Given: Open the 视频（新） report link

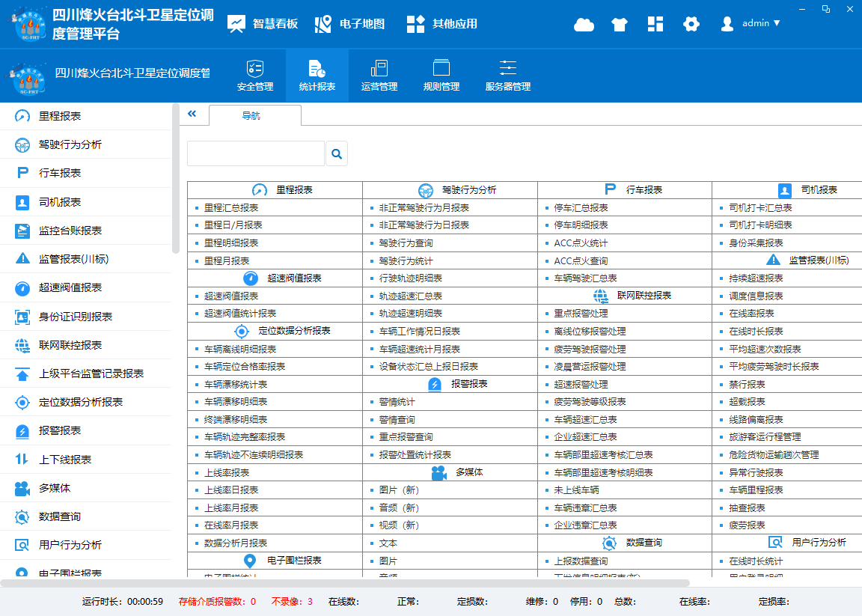Looking at the screenshot, I should click(400, 525).
